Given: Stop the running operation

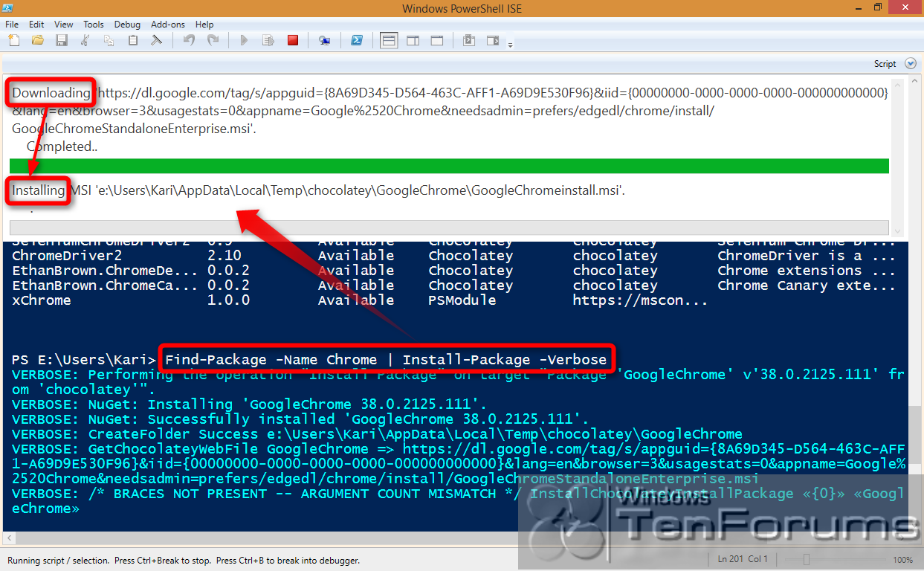Looking at the screenshot, I should point(293,40).
